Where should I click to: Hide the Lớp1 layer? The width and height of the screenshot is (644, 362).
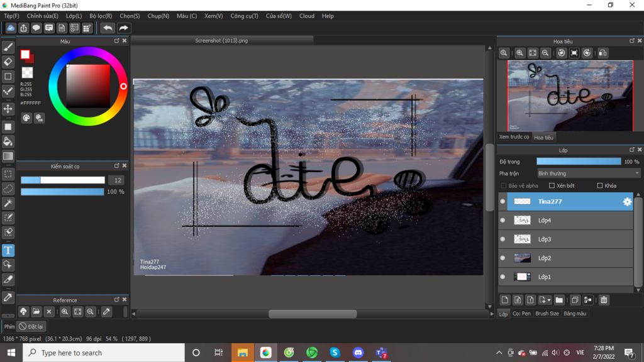[x=502, y=277]
